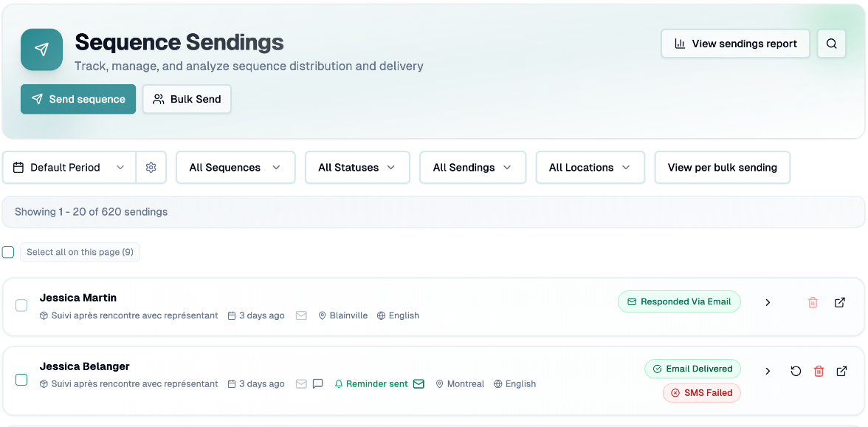Image resolution: width=868 pixels, height=427 pixels.
Task: Click the sequence cube icon in Jessica Martin row
Action: tap(44, 315)
